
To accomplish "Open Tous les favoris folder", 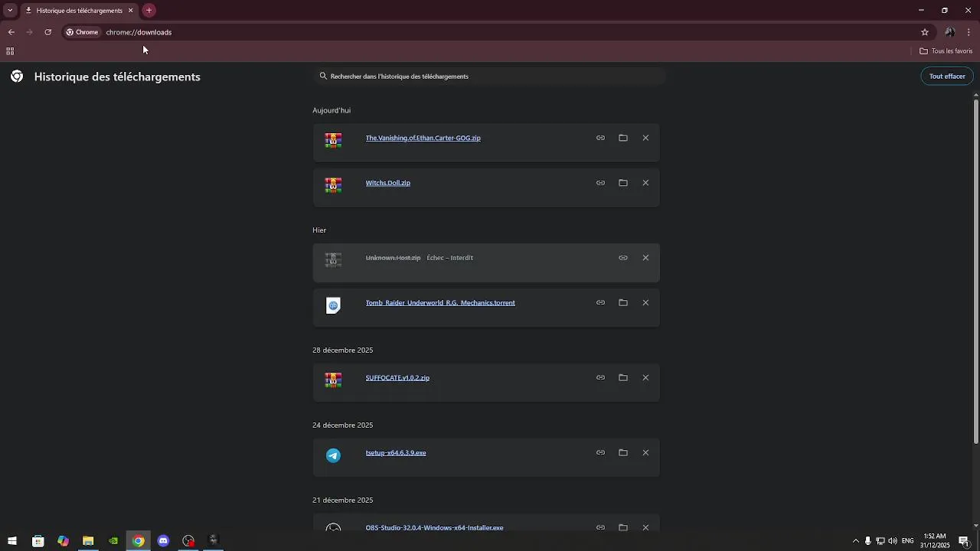I will (x=946, y=51).
